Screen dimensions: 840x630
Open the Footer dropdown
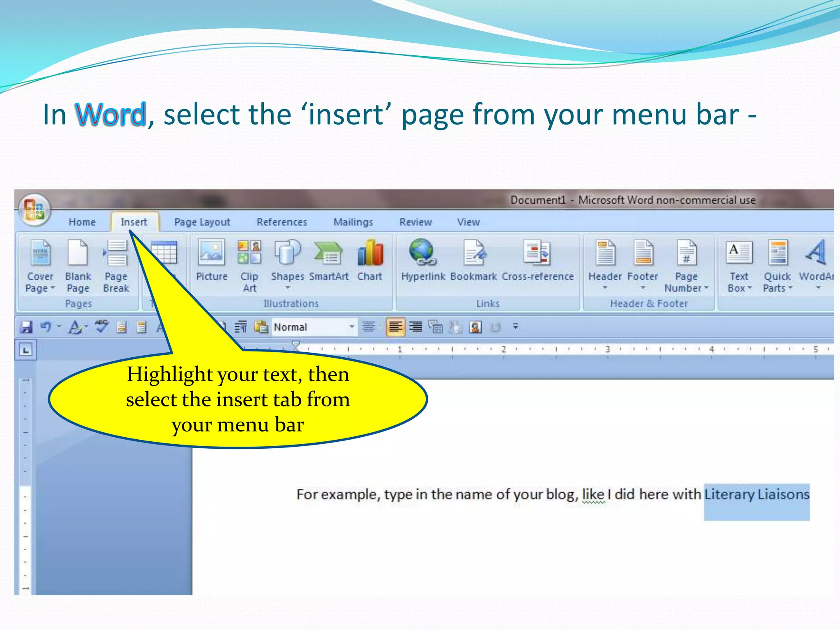(x=643, y=288)
